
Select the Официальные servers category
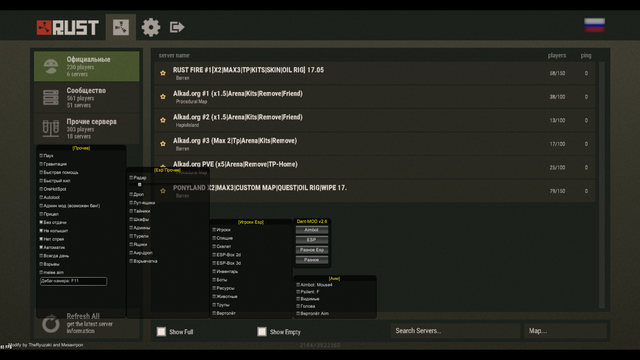coord(87,66)
